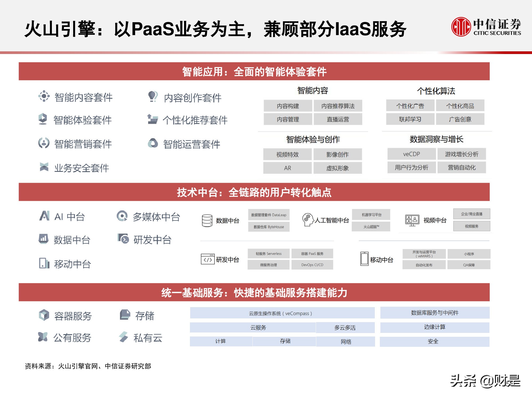The height and width of the screenshot is (399, 532).
Task: Expand the 个性化算法 section
Action: (x=436, y=90)
